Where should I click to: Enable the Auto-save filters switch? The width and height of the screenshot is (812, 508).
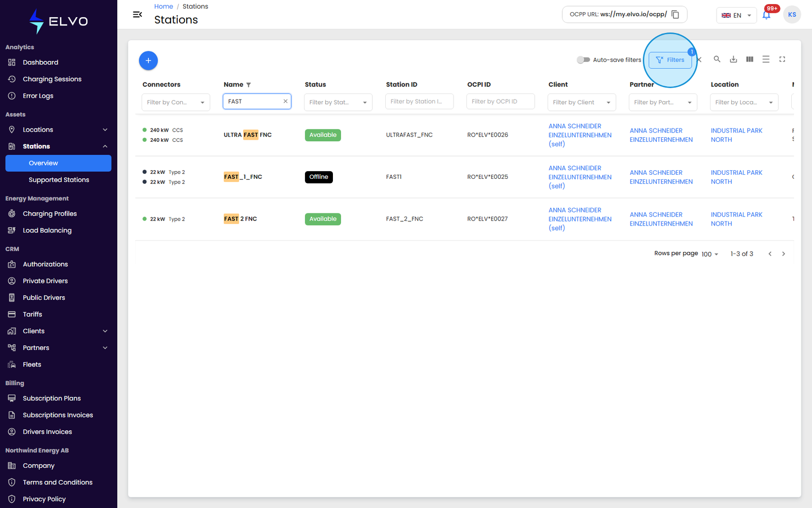point(583,60)
